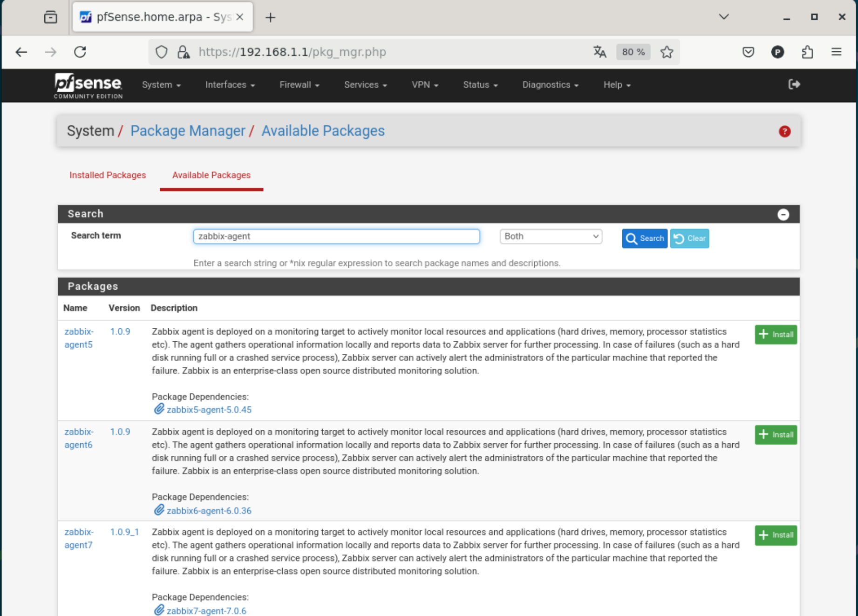
Task: Click the translate page icon
Action: click(600, 52)
